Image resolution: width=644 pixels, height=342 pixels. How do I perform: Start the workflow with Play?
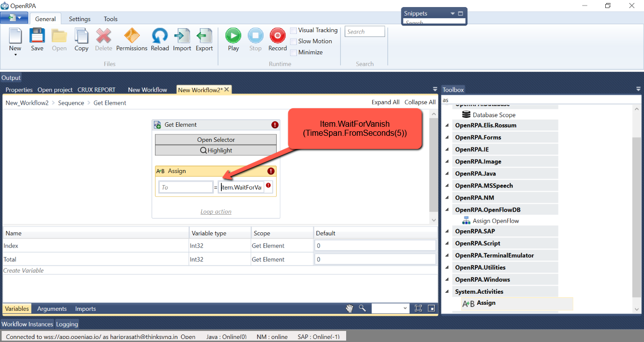pos(233,36)
